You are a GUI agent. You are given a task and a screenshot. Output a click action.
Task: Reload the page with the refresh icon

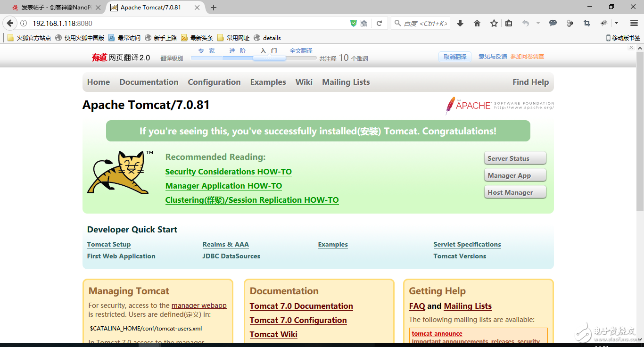(379, 23)
